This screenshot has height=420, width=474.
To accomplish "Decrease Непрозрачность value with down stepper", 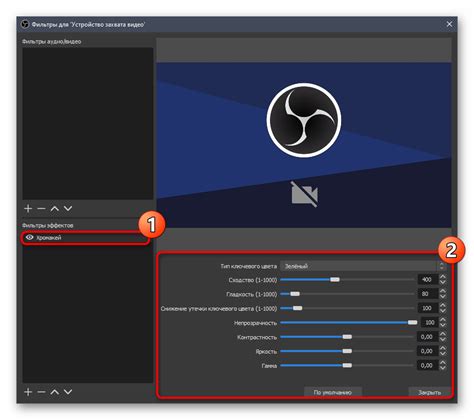I will coord(443,325).
